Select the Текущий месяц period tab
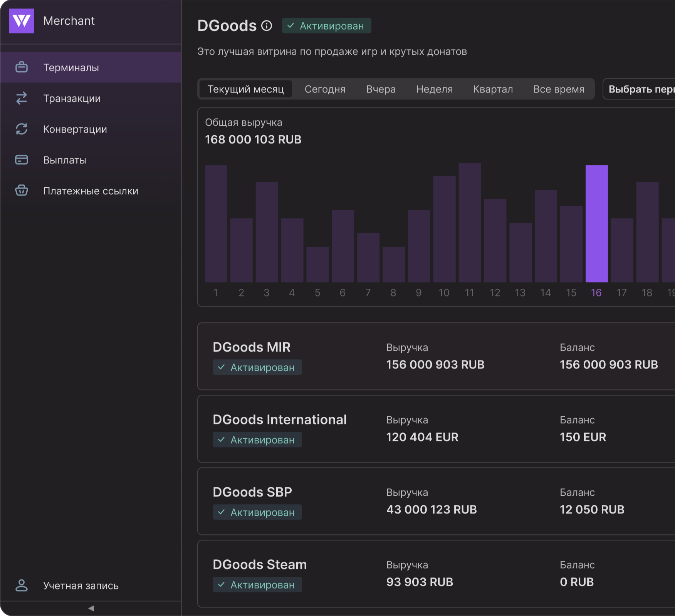 245,89
